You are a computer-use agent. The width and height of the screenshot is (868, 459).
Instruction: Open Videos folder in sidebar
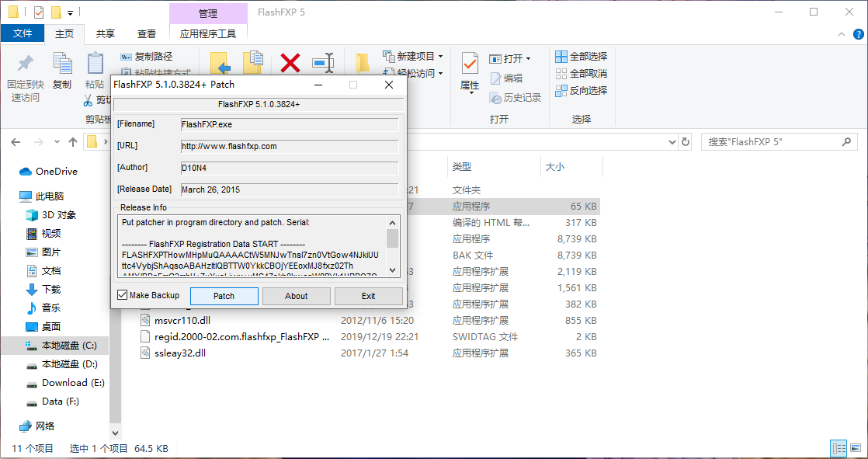tap(43, 234)
